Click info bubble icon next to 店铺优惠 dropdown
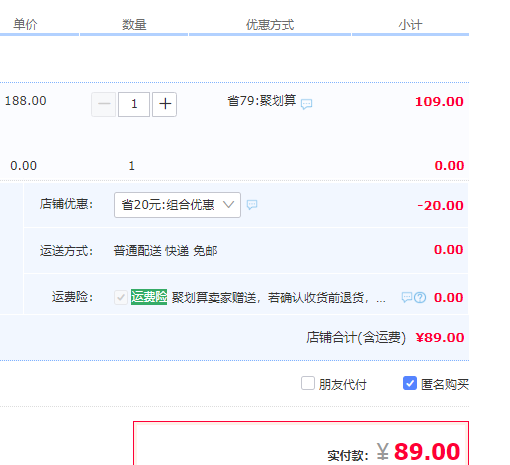 tap(252, 204)
